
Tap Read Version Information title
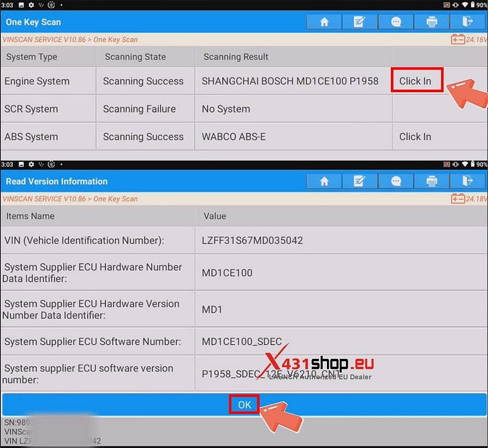(57, 181)
